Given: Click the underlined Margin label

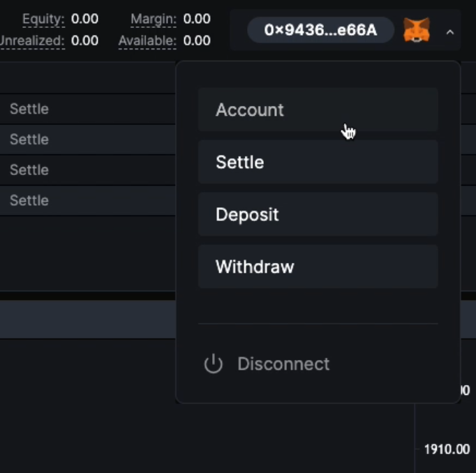Looking at the screenshot, I should tap(153, 19).
